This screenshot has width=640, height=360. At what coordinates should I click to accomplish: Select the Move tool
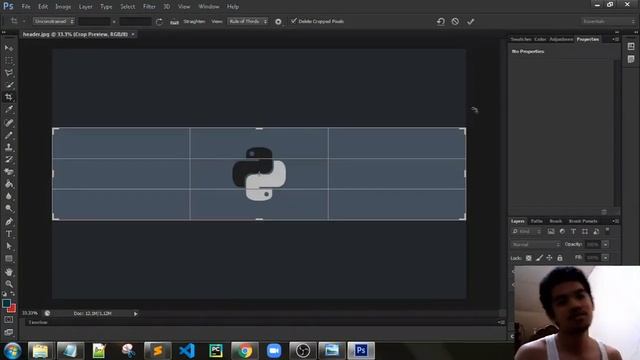(x=9, y=48)
